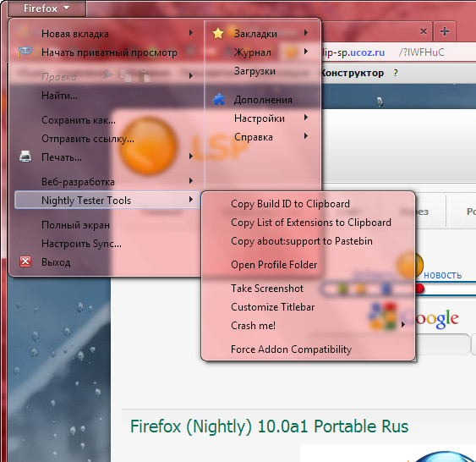Click the Конструктор menu on the page
This screenshot has width=476, height=462.
[x=353, y=74]
